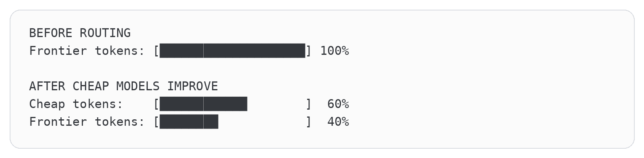Click empty portion of Cheap tokens bar
The width and height of the screenshot is (644, 158).
click(276, 104)
